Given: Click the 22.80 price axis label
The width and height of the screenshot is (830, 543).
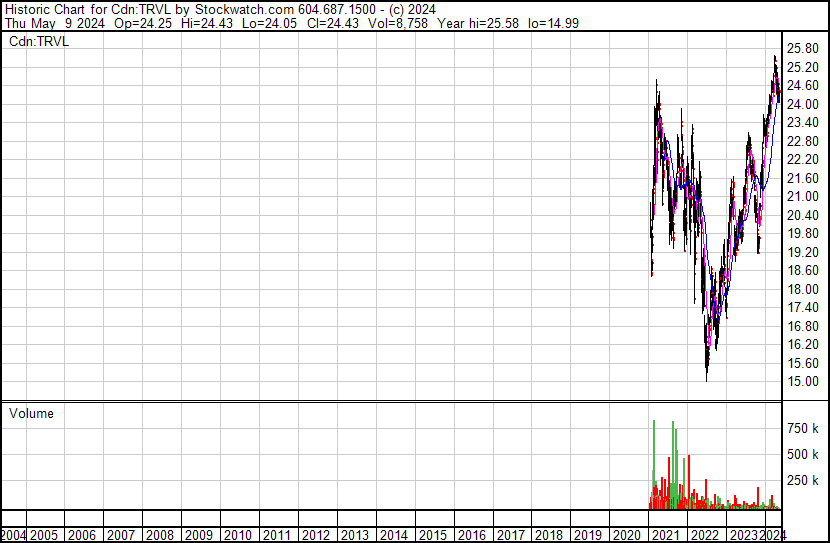Looking at the screenshot, I should (804, 142).
